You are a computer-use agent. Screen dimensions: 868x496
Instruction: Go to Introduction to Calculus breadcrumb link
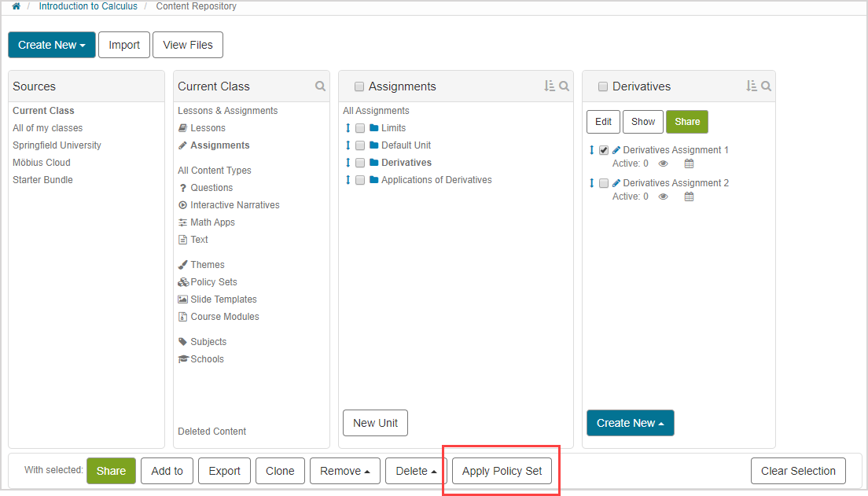pyautogui.click(x=88, y=6)
